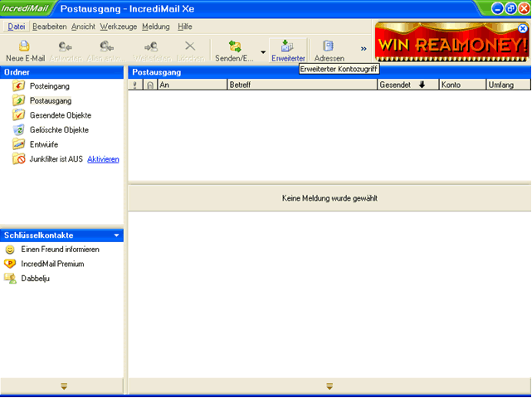Open the Entwürfe drafts folder icon
Screen dimensions: 532x398
click(18, 144)
